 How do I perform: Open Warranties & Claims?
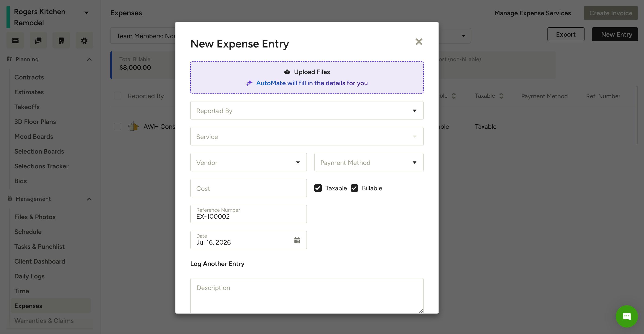coord(44,321)
